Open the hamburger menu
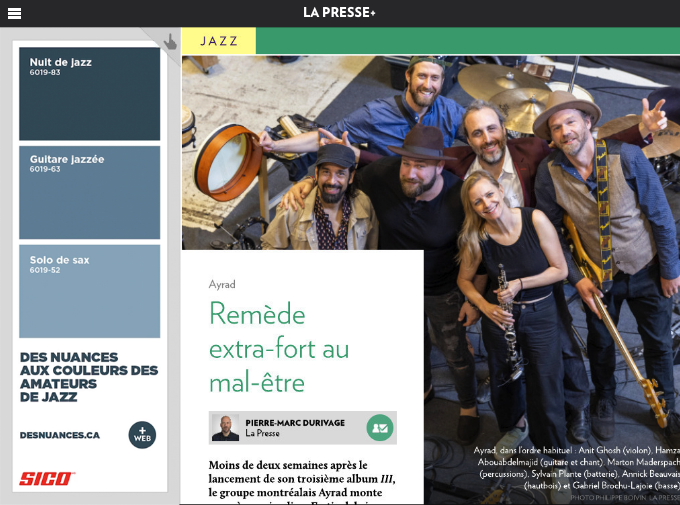This screenshot has height=505, width=680. pyautogui.click(x=14, y=13)
